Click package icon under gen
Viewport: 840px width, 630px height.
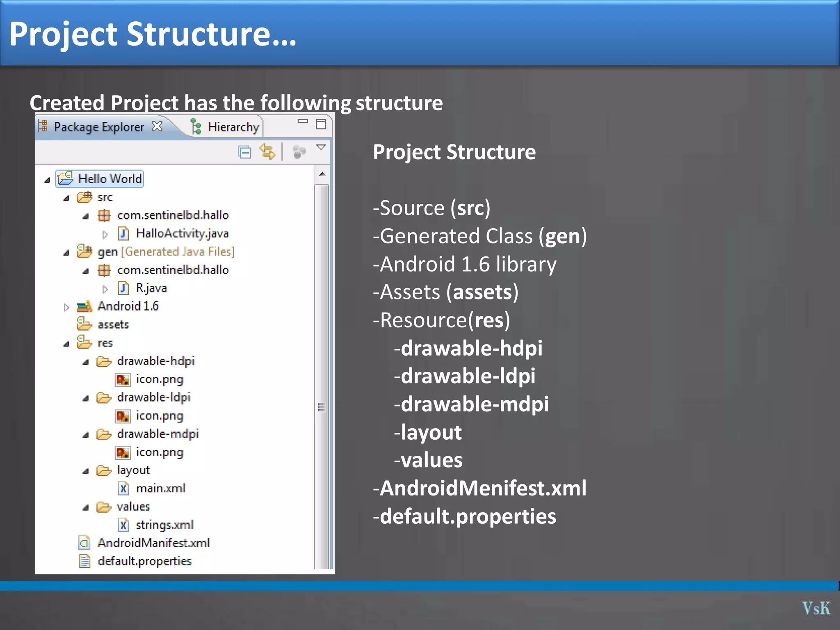pos(104,270)
